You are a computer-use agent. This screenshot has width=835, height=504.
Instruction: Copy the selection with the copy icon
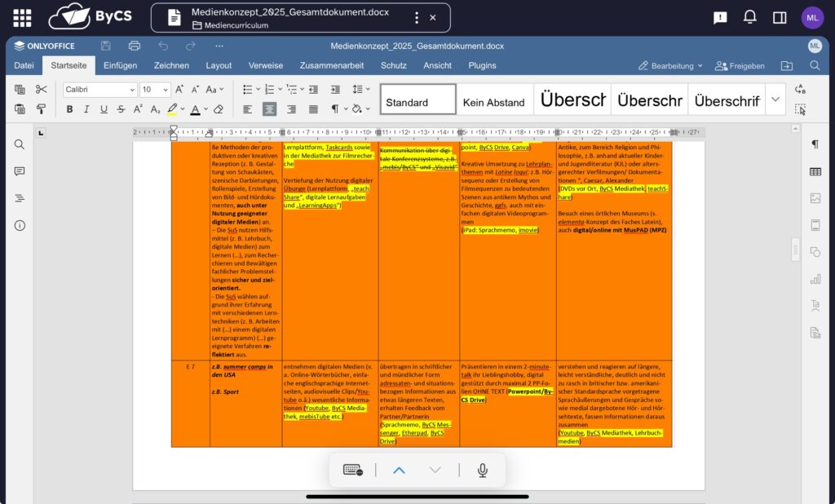point(20,89)
